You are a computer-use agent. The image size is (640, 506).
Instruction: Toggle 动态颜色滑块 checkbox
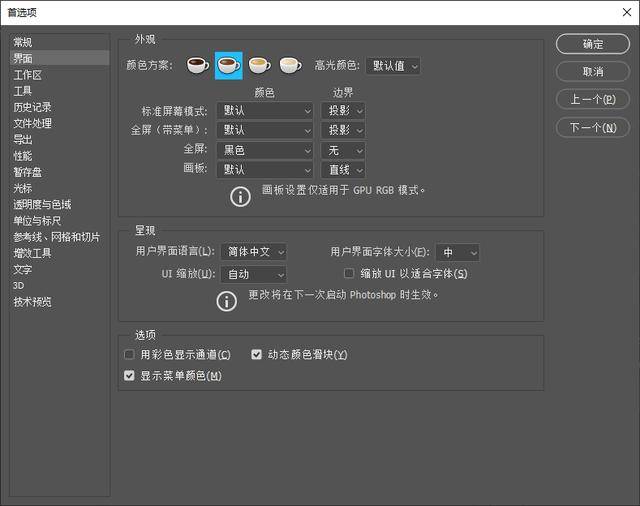(x=257, y=355)
